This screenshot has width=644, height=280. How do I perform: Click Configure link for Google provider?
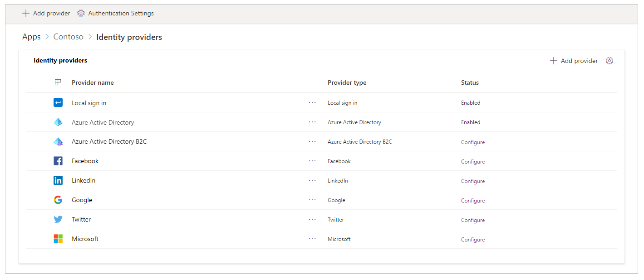(x=473, y=201)
